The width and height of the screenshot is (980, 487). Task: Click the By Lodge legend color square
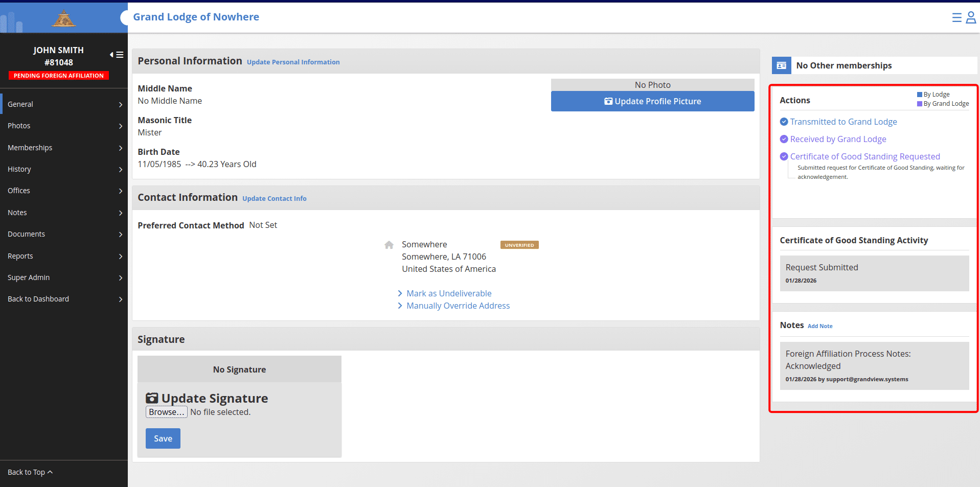[x=920, y=95]
